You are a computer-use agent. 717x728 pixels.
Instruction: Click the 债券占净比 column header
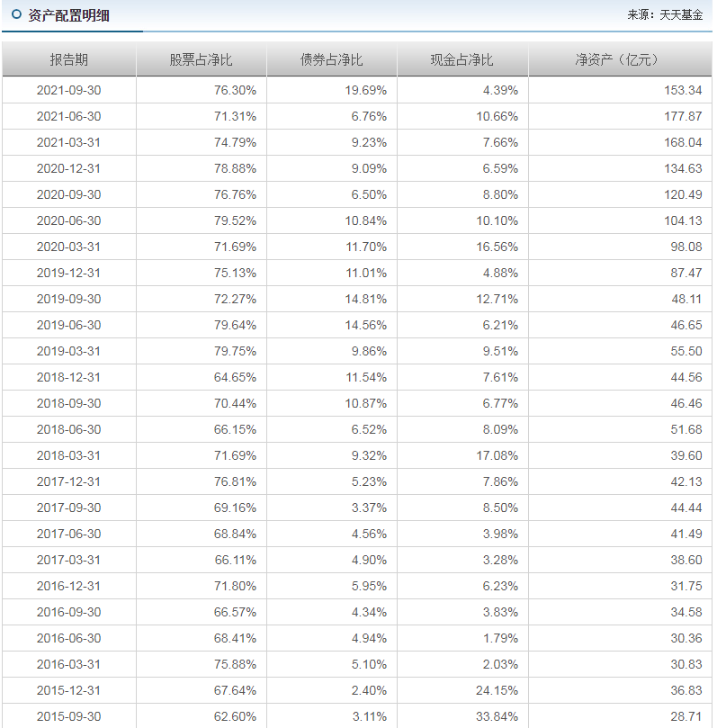pyautogui.click(x=331, y=60)
